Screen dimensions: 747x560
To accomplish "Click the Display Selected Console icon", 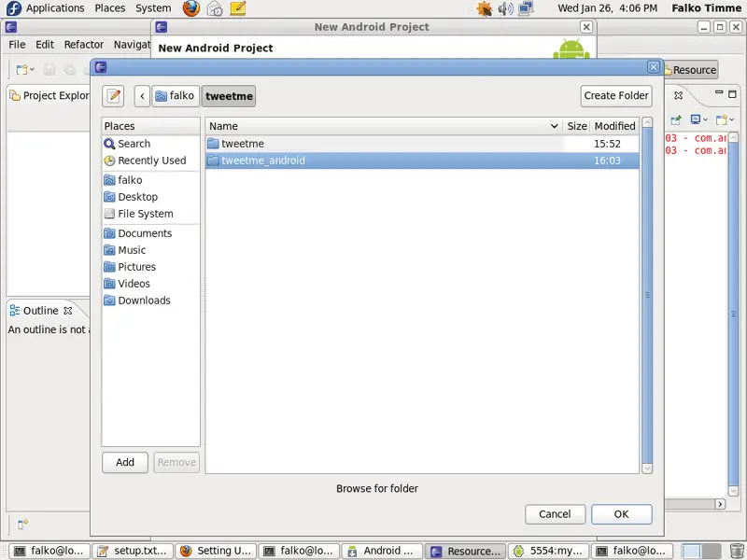I will [696, 119].
